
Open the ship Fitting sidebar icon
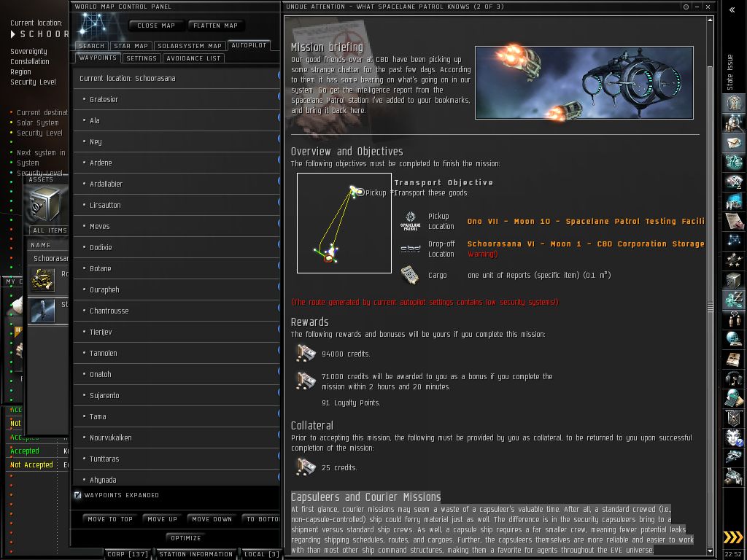pos(734,162)
